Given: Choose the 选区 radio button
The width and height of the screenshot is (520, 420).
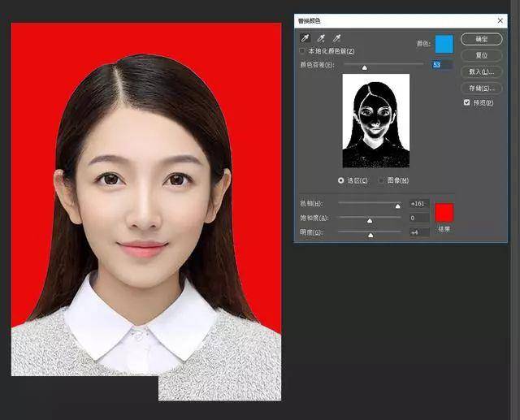Looking at the screenshot, I should (x=340, y=180).
